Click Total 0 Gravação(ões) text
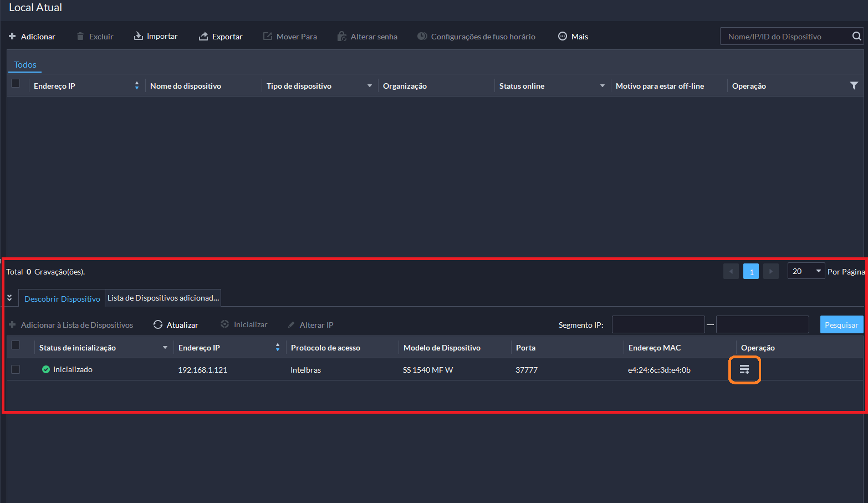The image size is (868, 503). tap(45, 272)
